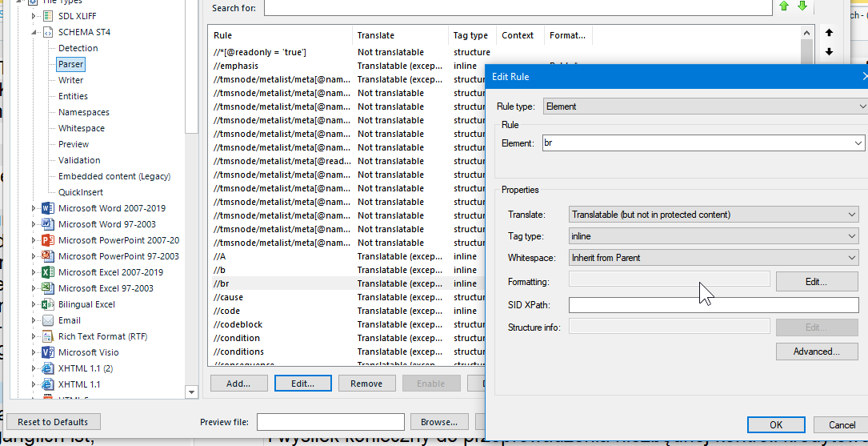This screenshot has width=868, height=446.
Task: Expand Microsoft Word 2007-2019 node
Action: click(x=34, y=208)
